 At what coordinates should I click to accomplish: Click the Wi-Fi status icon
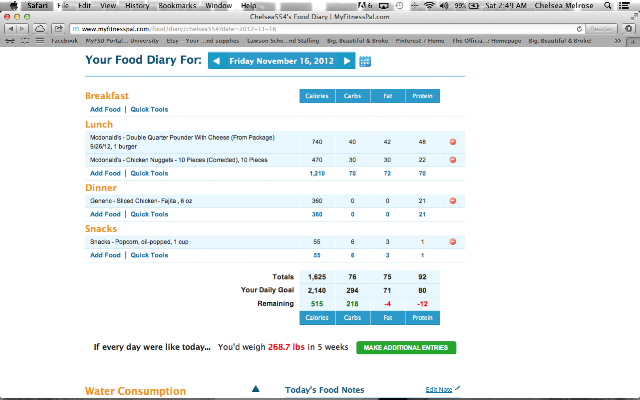coord(429,6)
